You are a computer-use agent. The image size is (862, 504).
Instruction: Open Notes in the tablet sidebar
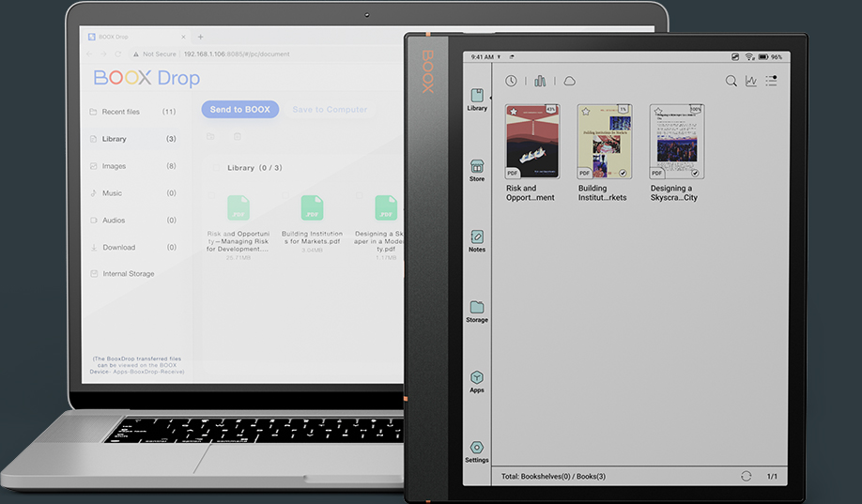coord(477,240)
